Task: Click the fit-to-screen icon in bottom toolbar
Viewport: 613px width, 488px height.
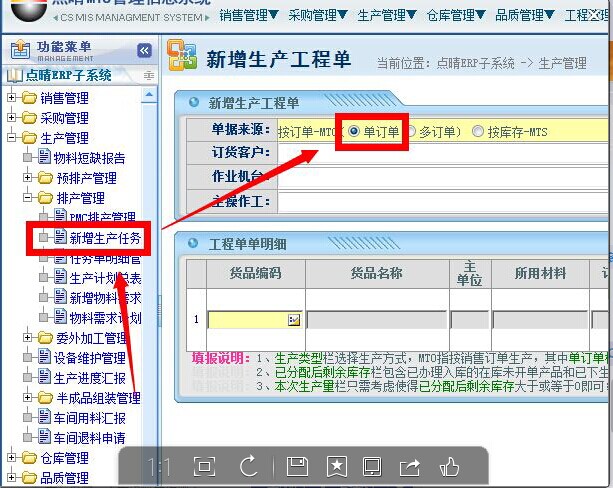Action: click(x=204, y=466)
